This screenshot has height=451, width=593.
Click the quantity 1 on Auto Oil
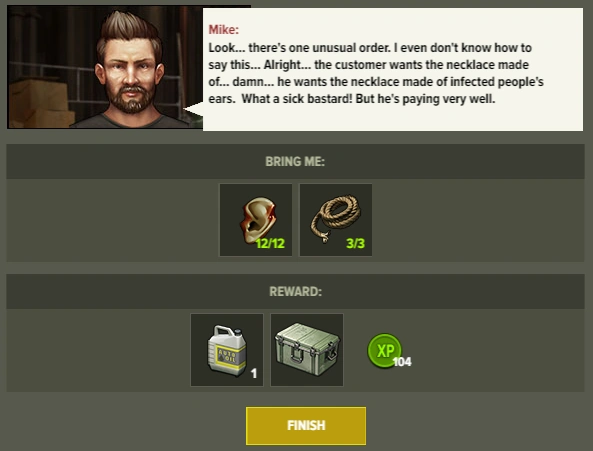254,374
